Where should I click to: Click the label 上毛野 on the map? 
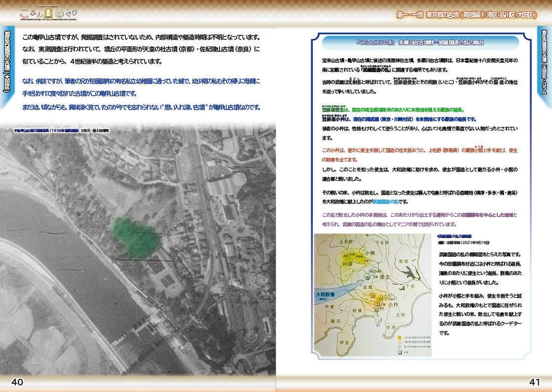coord(347,242)
